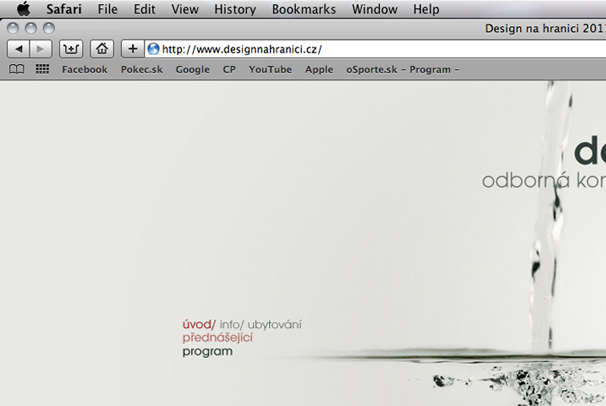This screenshot has width=606, height=406.
Task: Click into the URL address field
Action: click(380, 48)
